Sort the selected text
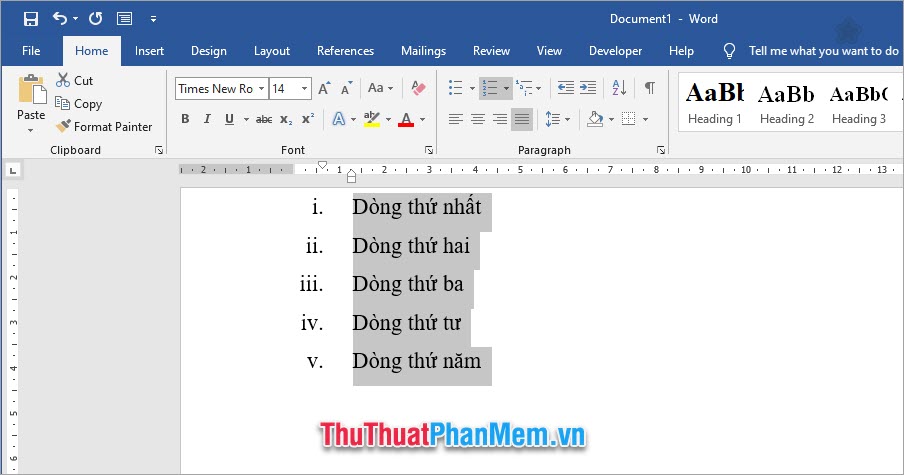The image size is (904, 475). point(619,88)
